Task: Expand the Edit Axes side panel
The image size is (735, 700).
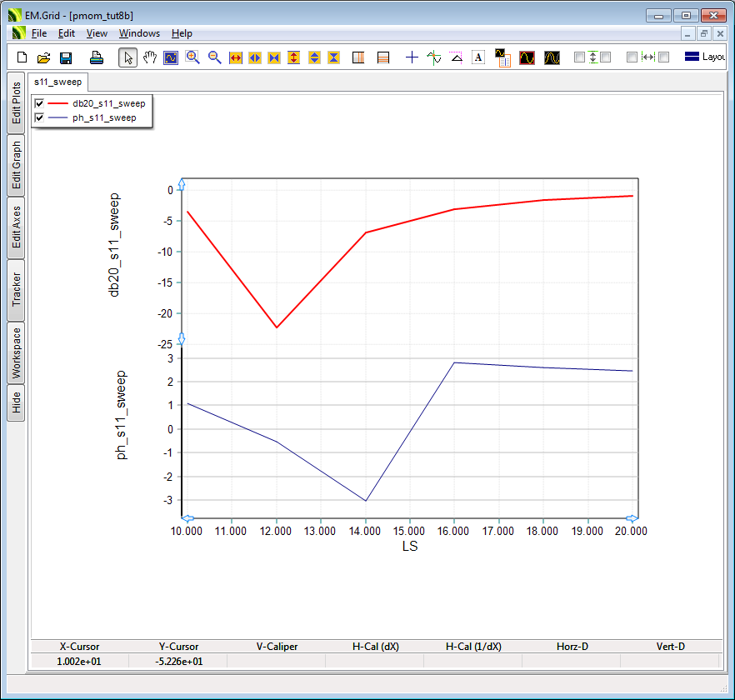Action: [16, 227]
